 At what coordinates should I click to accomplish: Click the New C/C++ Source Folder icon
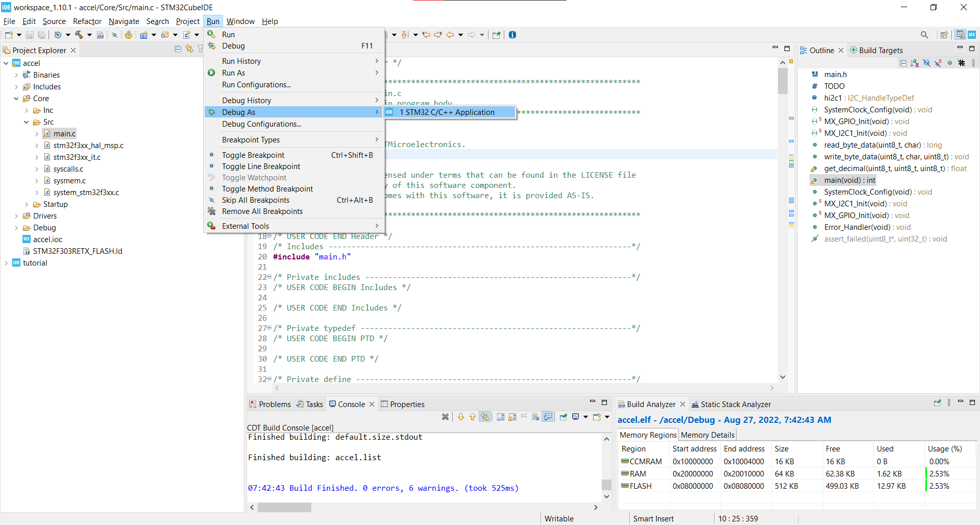point(165,35)
